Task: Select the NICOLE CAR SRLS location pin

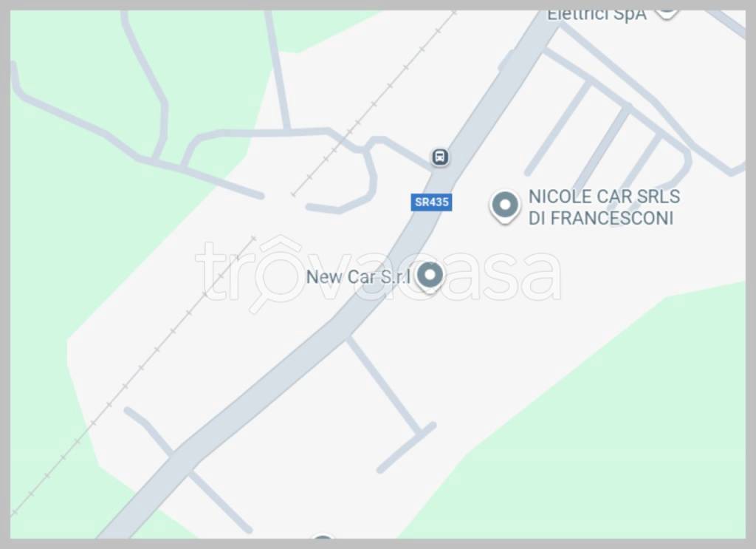Action: pyautogui.click(x=505, y=207)
